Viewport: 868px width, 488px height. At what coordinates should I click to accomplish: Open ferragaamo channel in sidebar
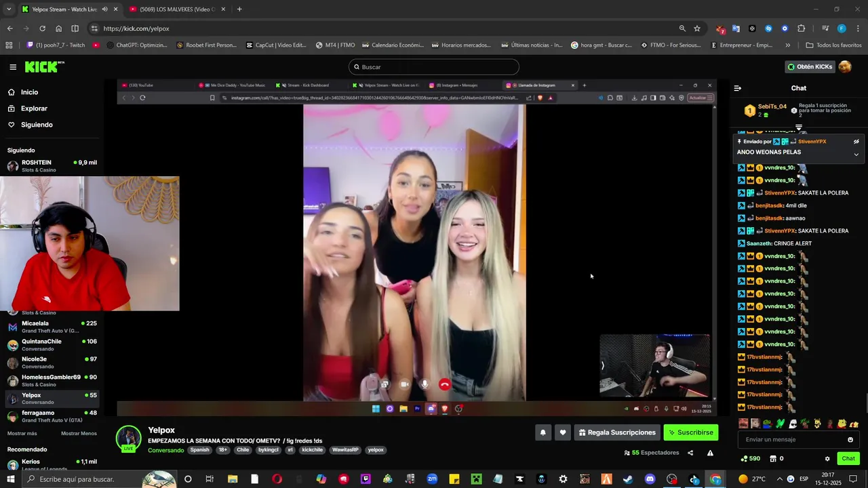click(x=52, y=416)
